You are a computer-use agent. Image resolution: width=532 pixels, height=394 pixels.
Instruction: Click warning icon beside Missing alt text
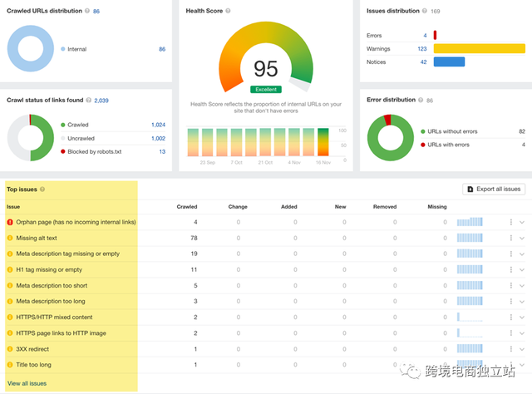(x=10, y=238)
